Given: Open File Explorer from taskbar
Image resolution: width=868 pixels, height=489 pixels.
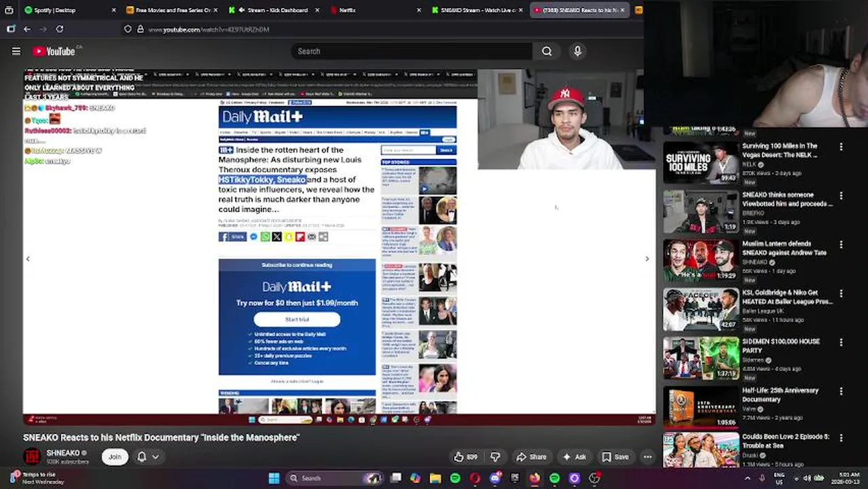Looking at the screenshot, I should pyautogui.click(x=435, y=478).
